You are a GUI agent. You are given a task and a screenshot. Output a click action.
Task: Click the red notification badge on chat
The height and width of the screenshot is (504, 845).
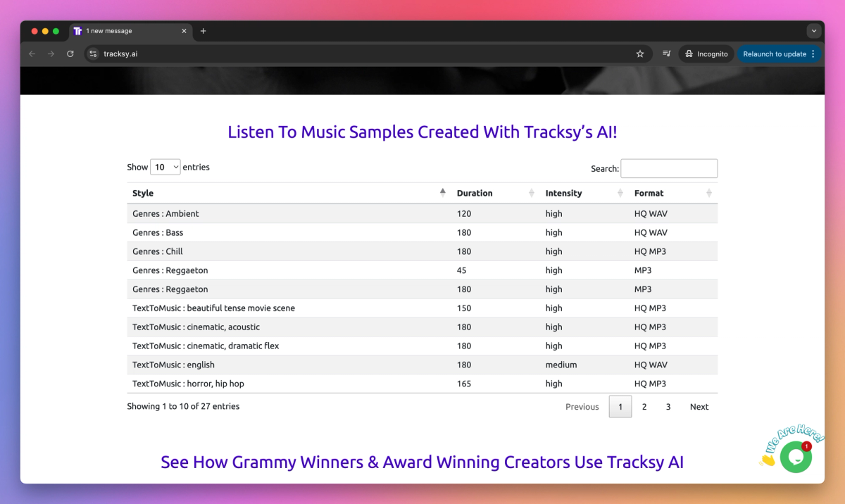806,446
